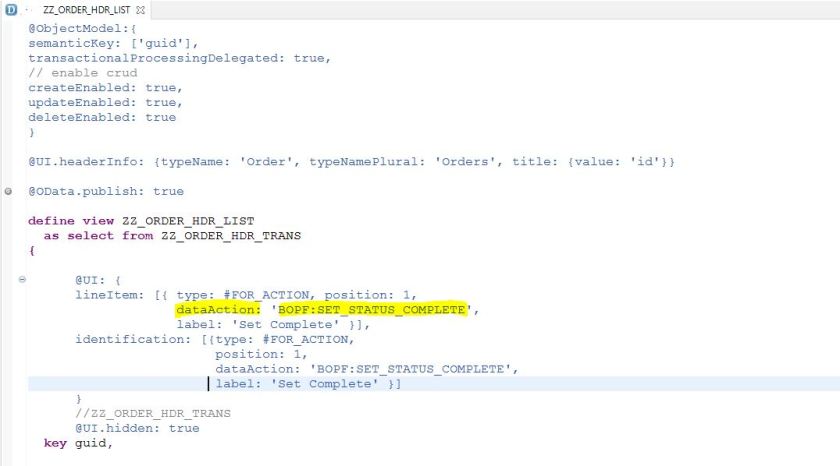
Task: Click view name ZZ_ORDER_HDR_LIST in define statement
Action: click(188, 221)
